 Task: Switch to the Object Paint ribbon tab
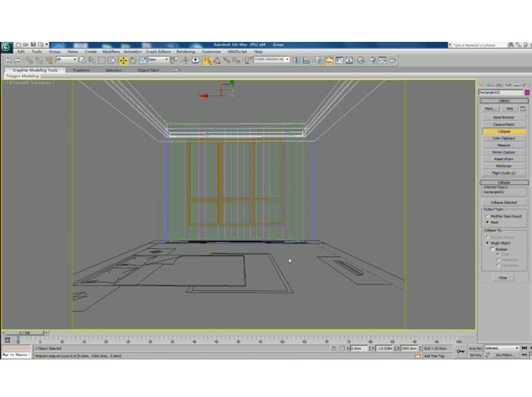(x=148, y=70)
